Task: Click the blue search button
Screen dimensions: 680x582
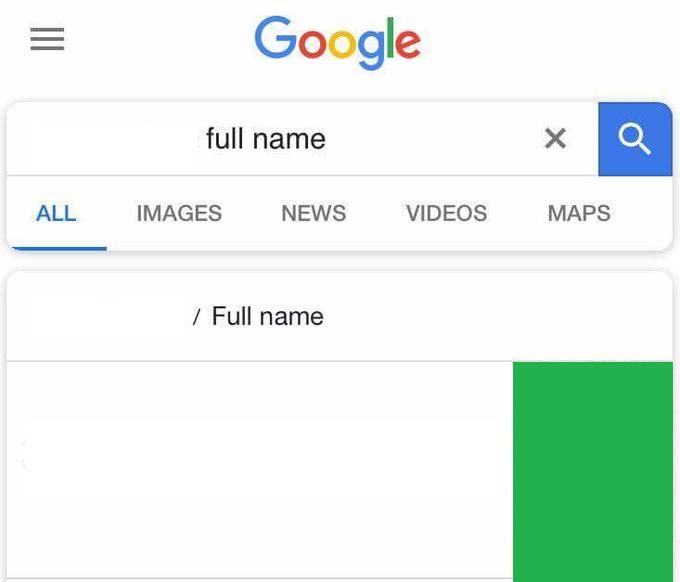Action: [x=635, y=139]
